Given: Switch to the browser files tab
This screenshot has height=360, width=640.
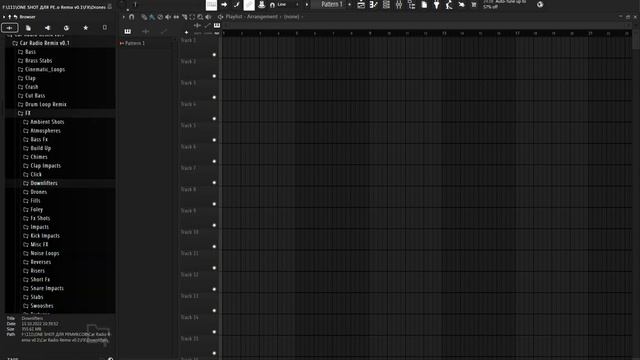Looking at the screenshot, I should click(x=28, y=28).
